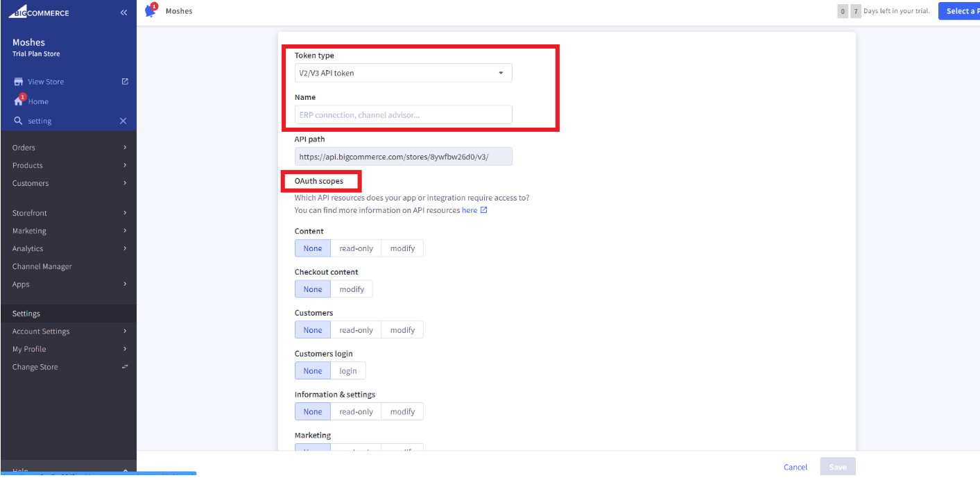Open the Token type dropdown

404,73
